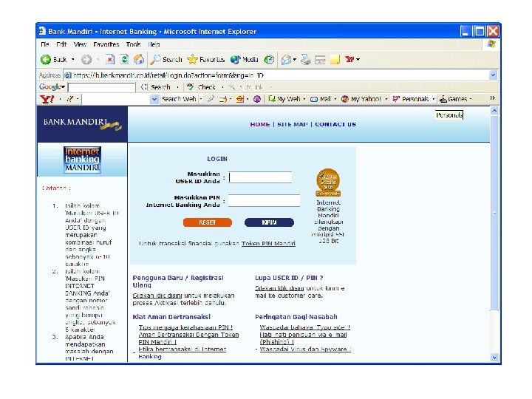Open the Edit menu
This screenshot has width=532, height=399.
(61, 44)
